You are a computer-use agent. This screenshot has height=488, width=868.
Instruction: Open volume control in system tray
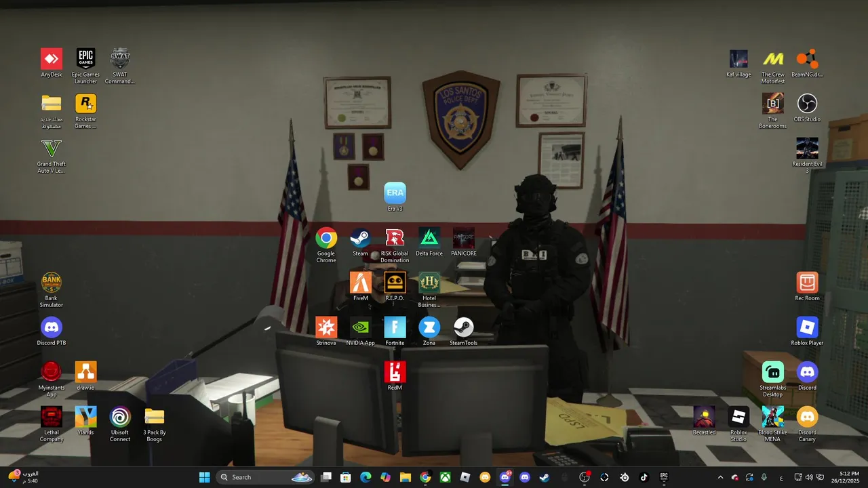point(809,477)
